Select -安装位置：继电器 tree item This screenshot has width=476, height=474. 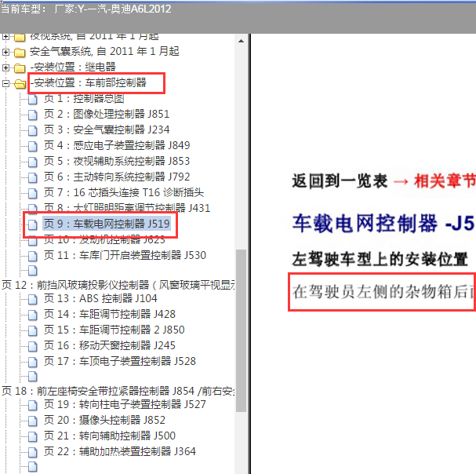click(x=73, y=67)
